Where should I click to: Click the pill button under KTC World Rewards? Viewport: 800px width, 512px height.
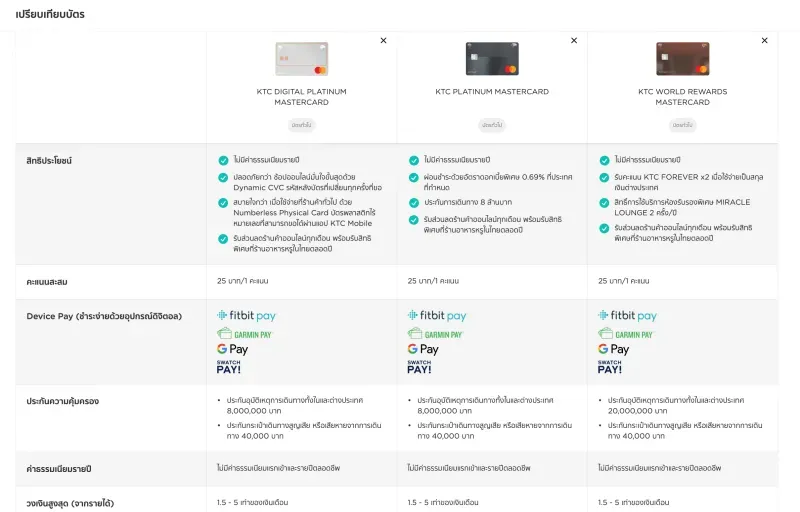tap(682, 125)
